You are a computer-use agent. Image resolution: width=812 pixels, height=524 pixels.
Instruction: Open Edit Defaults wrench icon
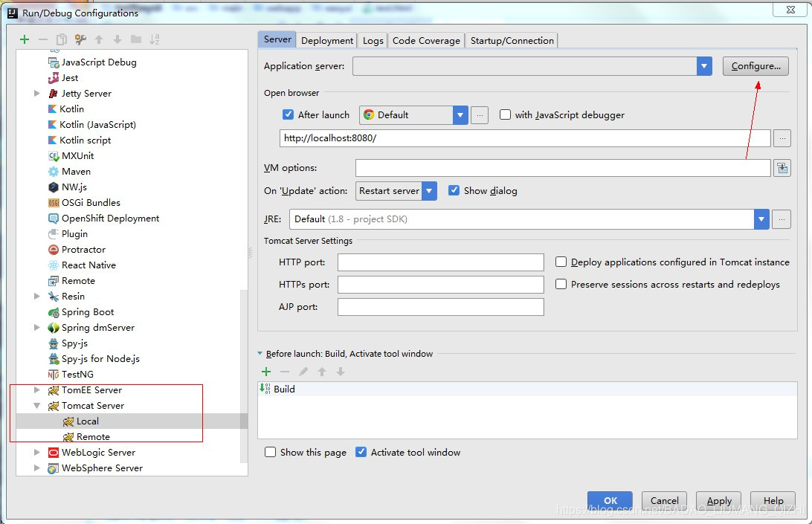click(80, 39)
